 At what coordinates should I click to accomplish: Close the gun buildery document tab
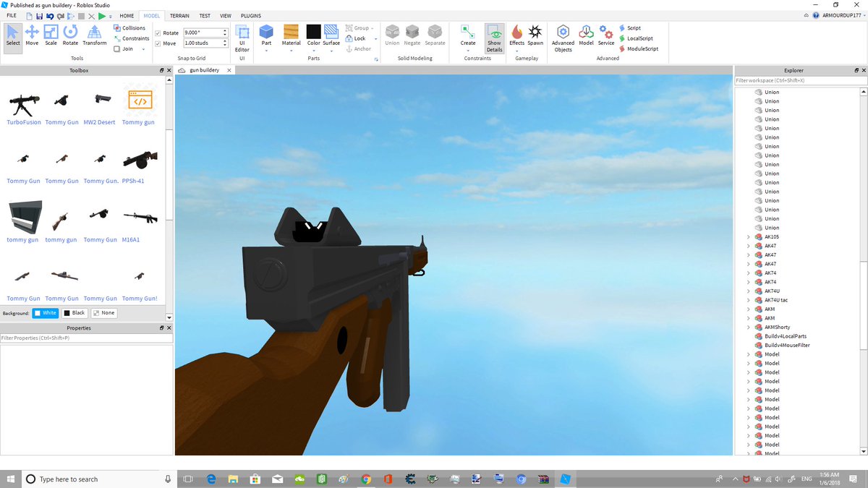coord(229,70)
